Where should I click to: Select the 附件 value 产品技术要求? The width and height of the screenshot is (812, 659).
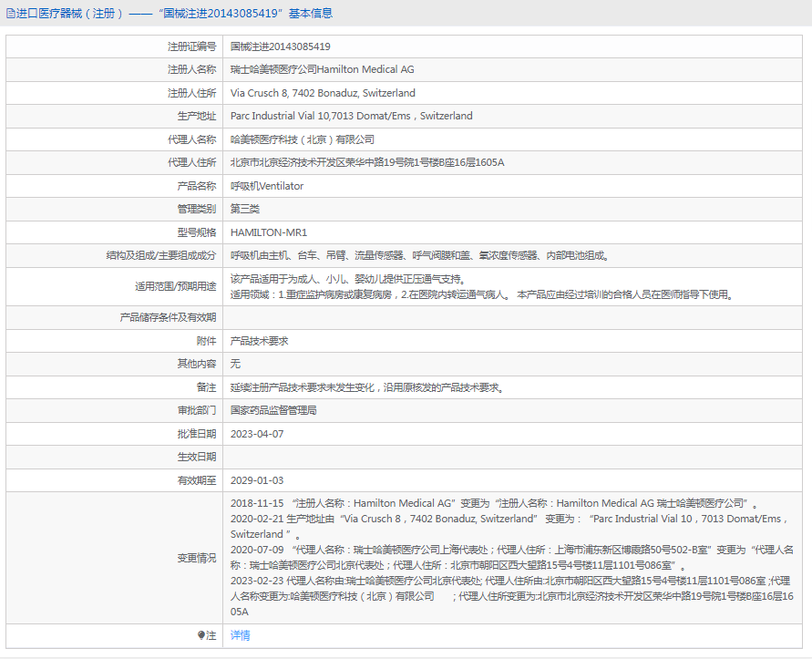pos(260,341)
